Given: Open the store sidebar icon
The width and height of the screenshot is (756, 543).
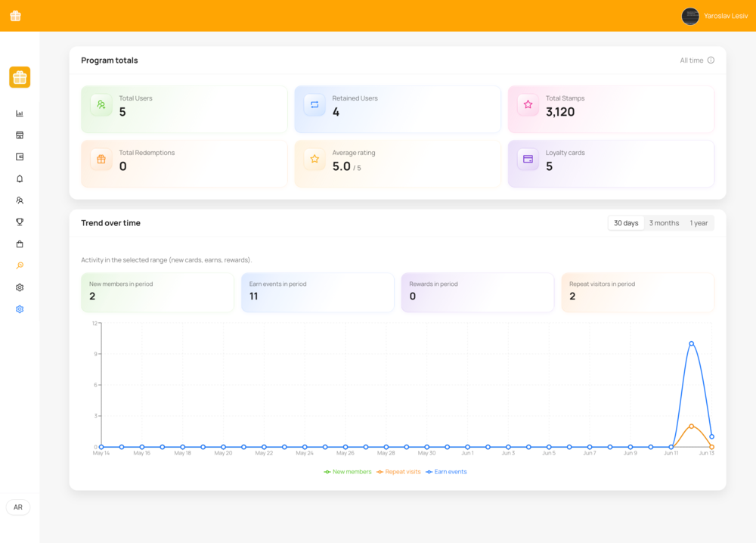Looking at the screenshot, I should [20, 135].
